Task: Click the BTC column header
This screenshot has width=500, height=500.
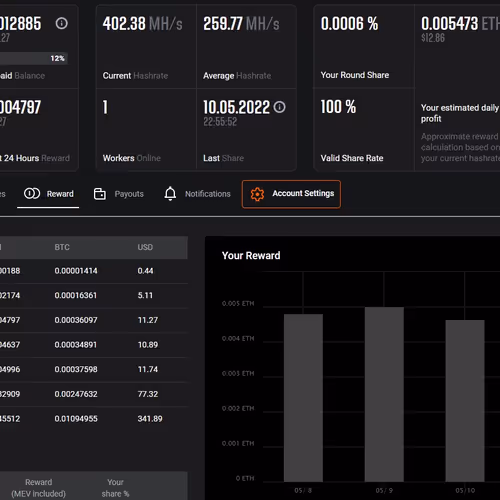Action: pyautogui.click(x=62, y=247)
